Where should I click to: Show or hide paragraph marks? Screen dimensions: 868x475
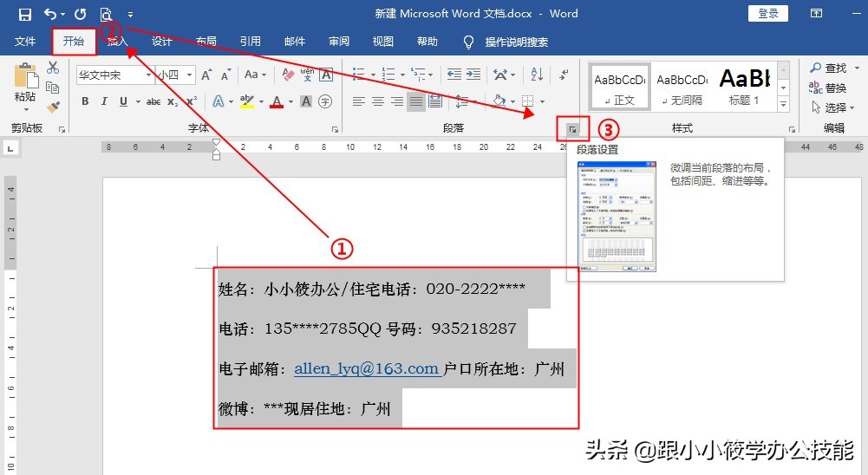coord(565,75)
